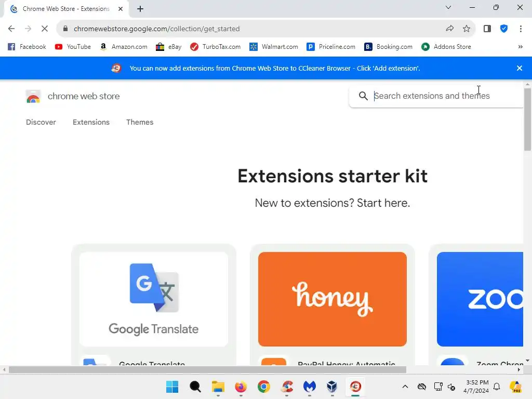Screen dimensions: 532x399
Task: Click the scroll down arrow on vertical scrollbar
Action: pos(527,361)
